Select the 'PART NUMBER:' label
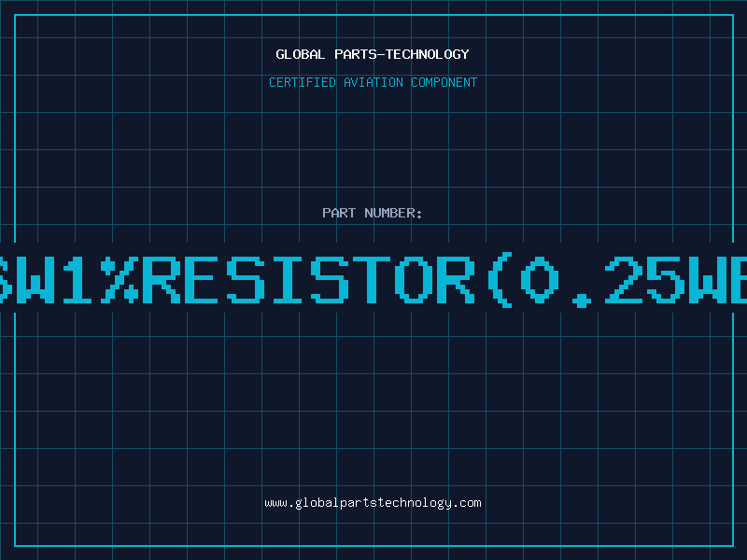This screenshot has height=560, width=747. tap(373, 213)
